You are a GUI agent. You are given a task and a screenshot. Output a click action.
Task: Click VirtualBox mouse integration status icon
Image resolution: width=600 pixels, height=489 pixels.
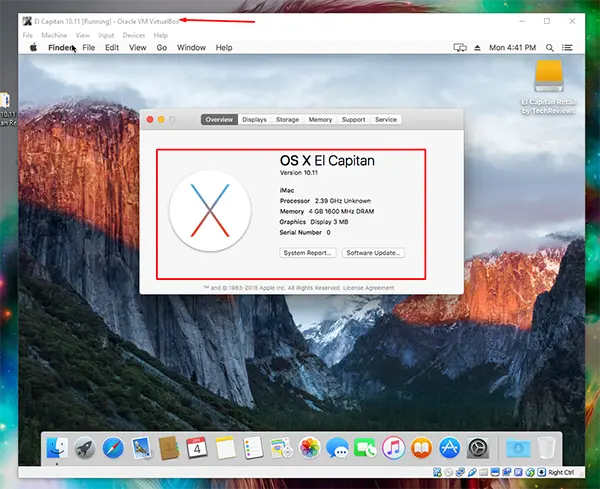point(530,472)
